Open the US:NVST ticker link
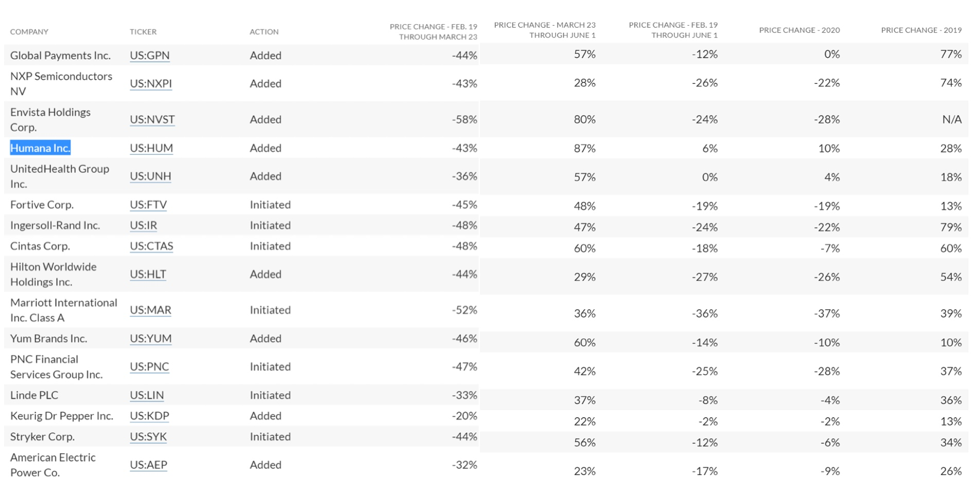 152,119
